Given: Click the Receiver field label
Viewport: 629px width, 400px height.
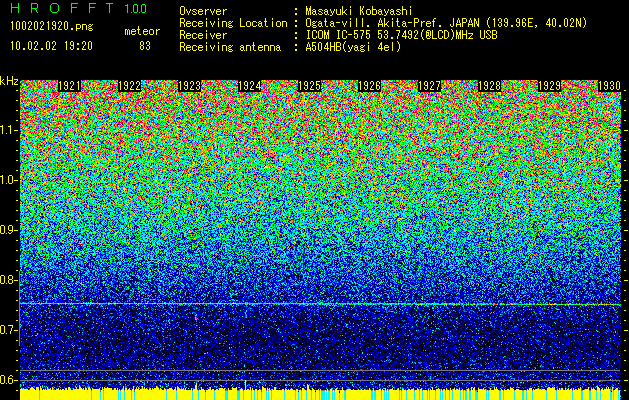Looking at the screenshot, I should point(203,35).
